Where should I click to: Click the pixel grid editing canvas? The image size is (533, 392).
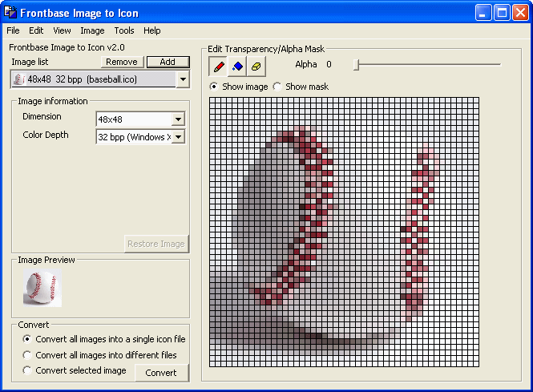click(344, 232)
